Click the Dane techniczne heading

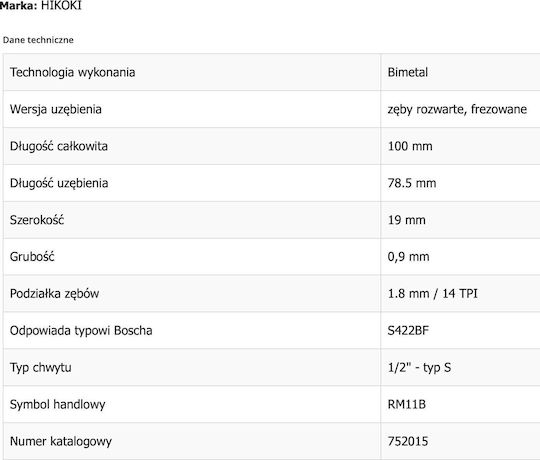click(38, 40)
